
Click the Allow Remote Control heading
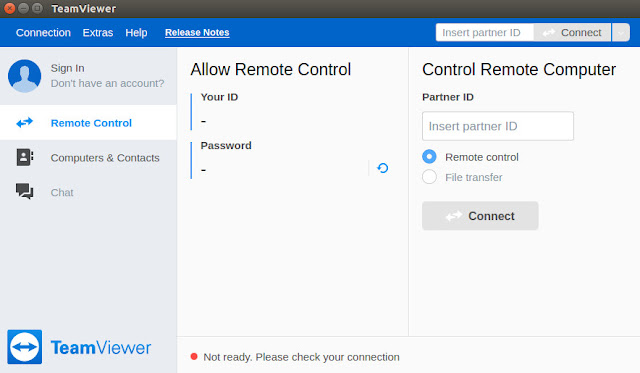[x=271, y=69]
